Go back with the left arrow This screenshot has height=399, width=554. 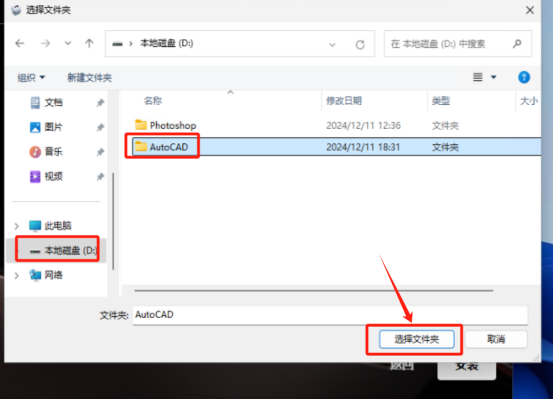pos(20,43)
